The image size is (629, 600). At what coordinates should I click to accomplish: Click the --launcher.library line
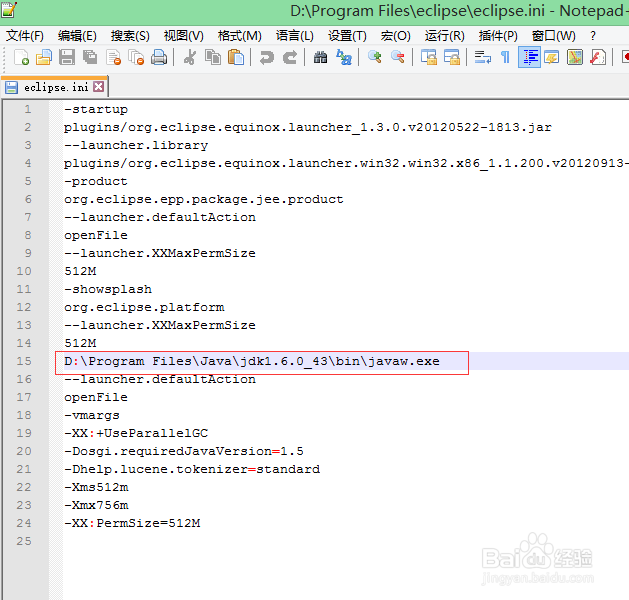tap(136, 145)
